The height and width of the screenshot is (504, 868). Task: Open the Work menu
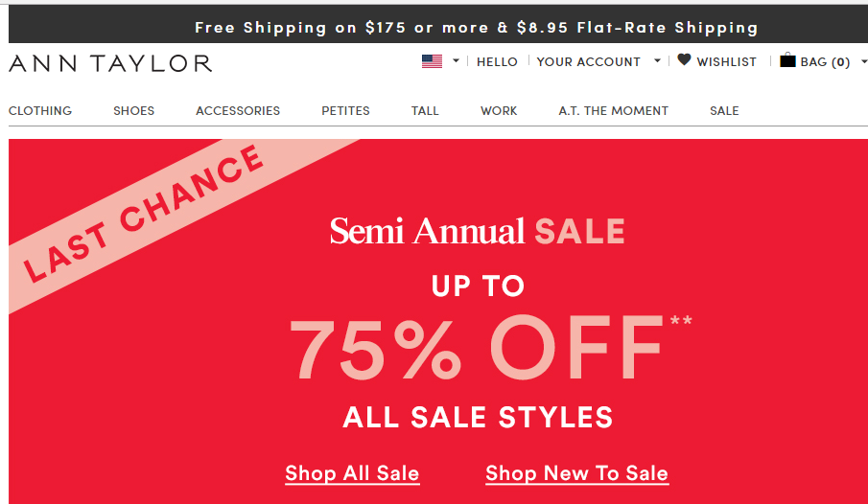click(499, 111)
